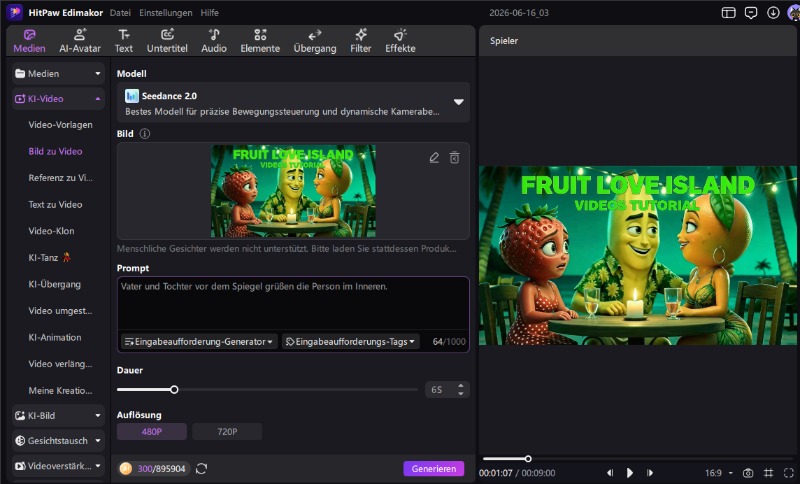Open Meine Kreationen in the sidebar
800x484 pixels.
pos(60,391)
